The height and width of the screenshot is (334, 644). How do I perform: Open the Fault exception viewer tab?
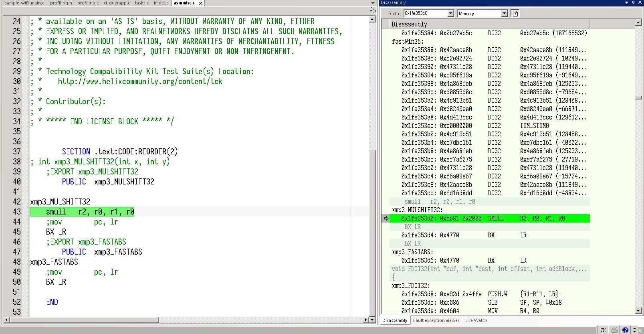(436, 320)
